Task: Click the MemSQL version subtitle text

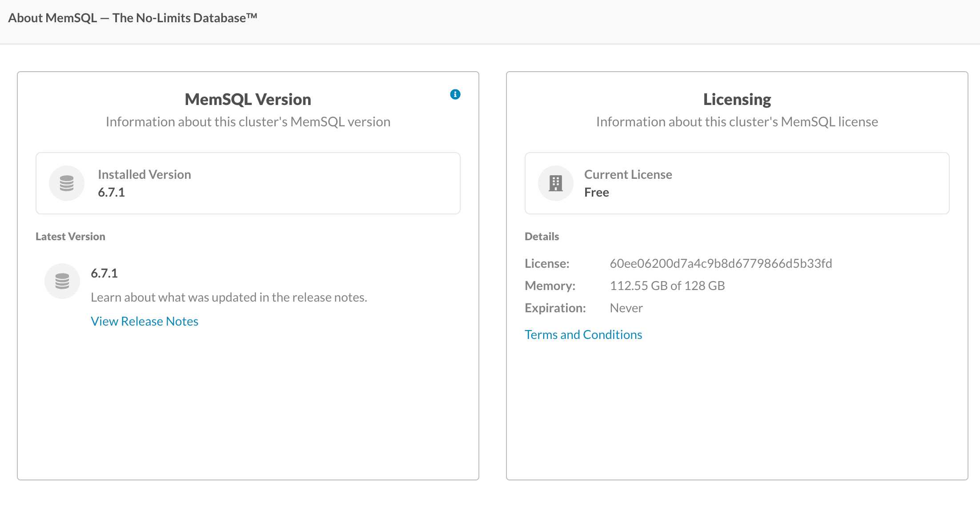Action: [248, 121]
